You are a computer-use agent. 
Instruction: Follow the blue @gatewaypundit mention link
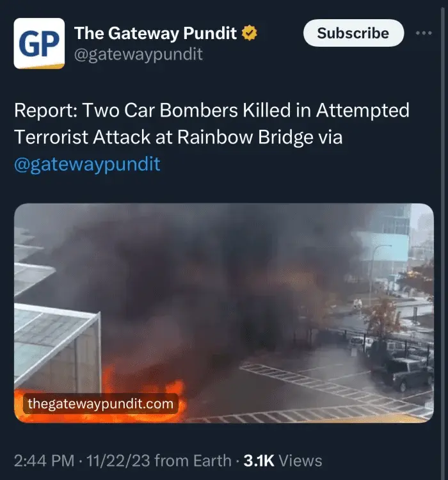[x=87, y=164]
